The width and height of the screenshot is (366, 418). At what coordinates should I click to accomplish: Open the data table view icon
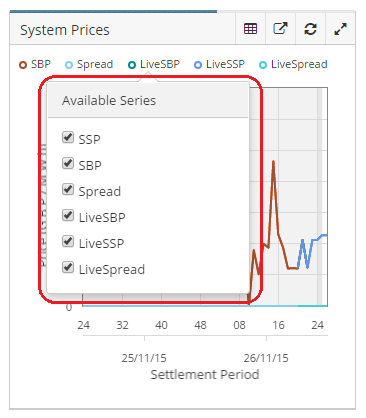click(250, 29)
